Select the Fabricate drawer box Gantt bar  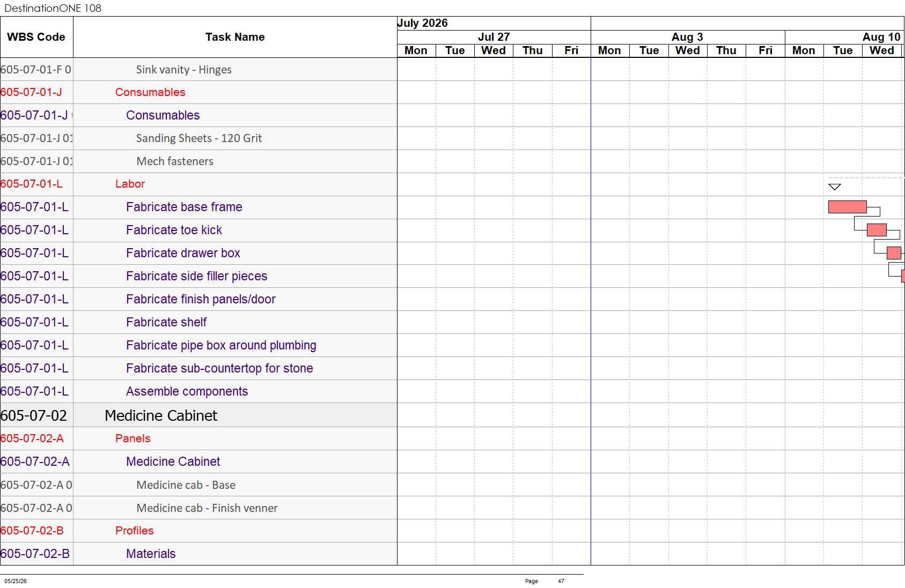click(x=894, y=253)
